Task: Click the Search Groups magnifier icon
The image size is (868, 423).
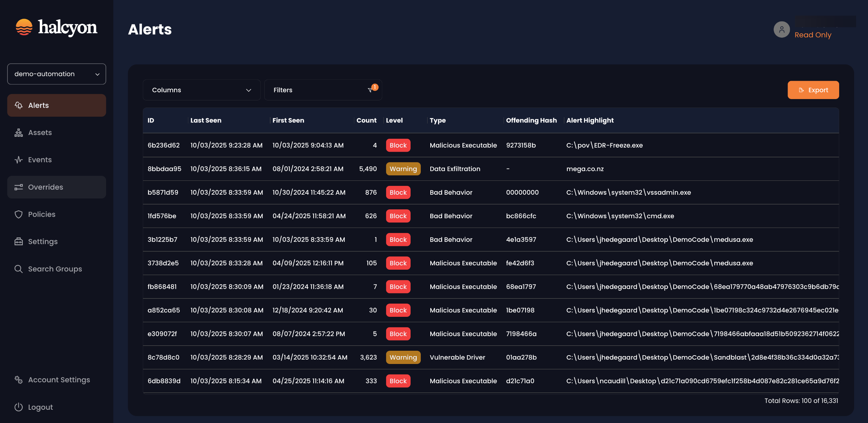Action: [19, 269]
